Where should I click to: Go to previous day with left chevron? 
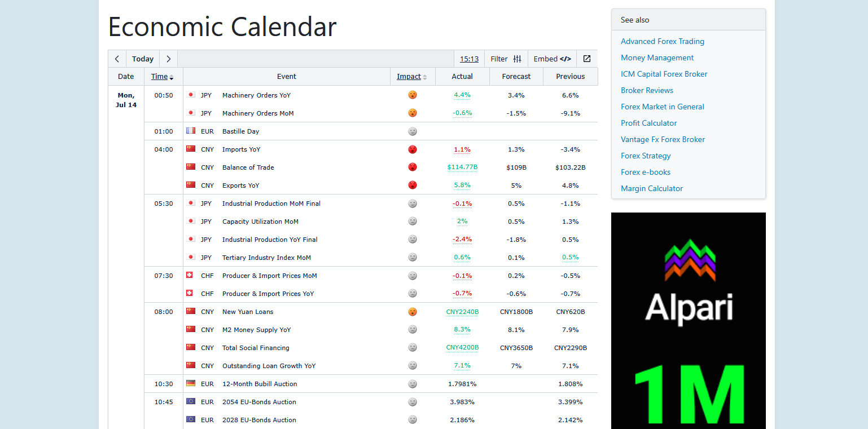(x=117, y=59)
